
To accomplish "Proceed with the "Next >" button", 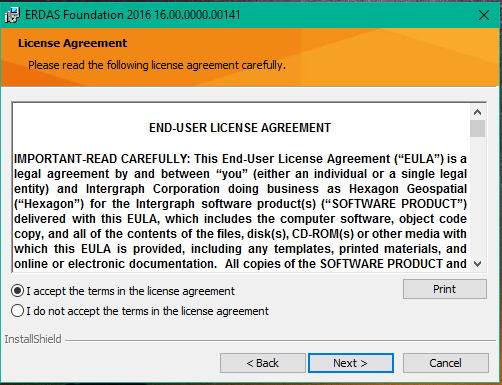I will tap(351, 363).
